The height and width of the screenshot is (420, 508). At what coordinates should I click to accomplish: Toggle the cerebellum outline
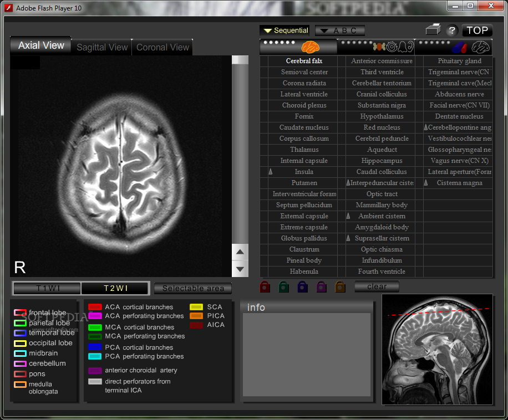(20, 363)
